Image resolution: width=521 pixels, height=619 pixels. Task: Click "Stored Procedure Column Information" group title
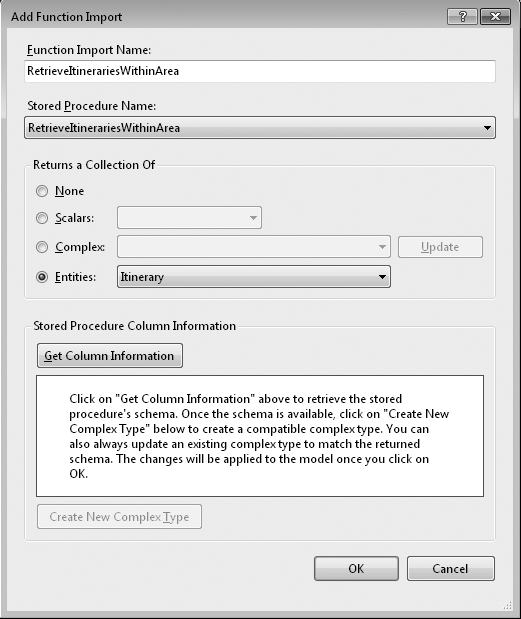click(x=134, y=326)
